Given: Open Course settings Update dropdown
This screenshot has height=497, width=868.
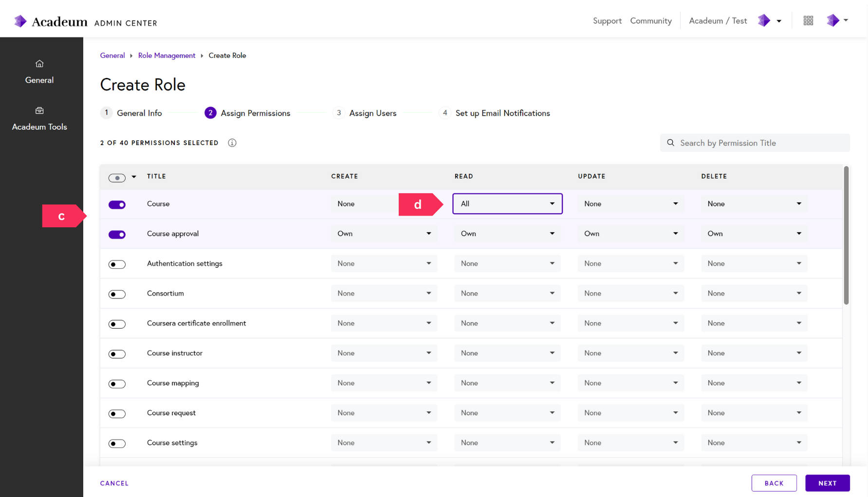Looking at the screenshot, I should coord(631,442).
